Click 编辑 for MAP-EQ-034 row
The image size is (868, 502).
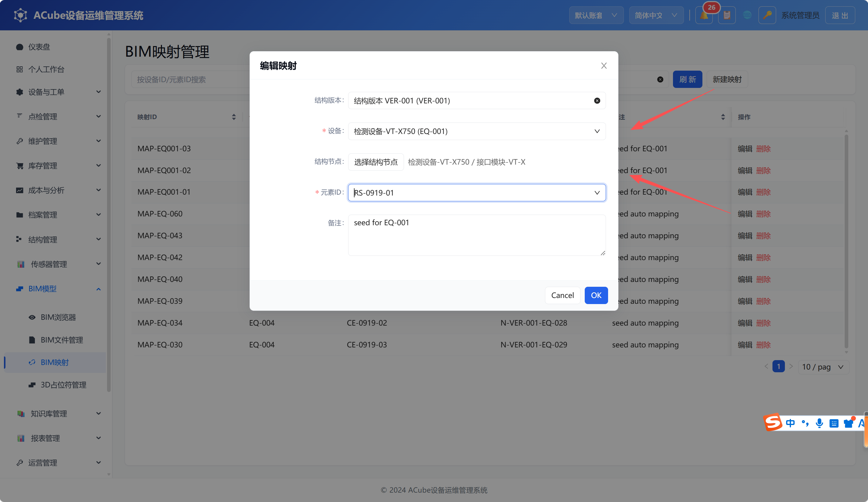point(745,323)
